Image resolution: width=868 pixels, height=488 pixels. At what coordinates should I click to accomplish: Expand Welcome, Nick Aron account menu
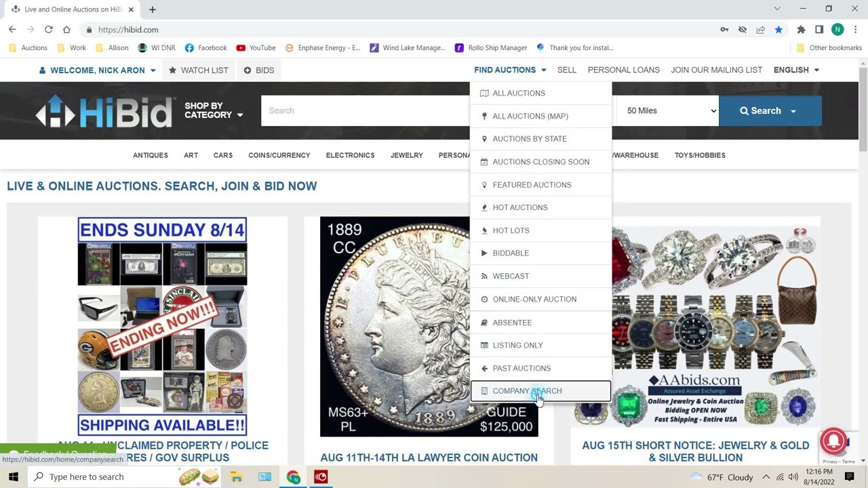[98, 70]
